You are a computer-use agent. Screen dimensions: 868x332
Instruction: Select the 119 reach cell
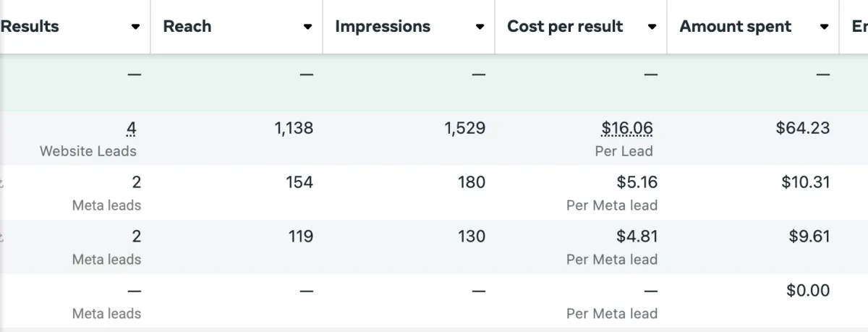tap(300, 237)
